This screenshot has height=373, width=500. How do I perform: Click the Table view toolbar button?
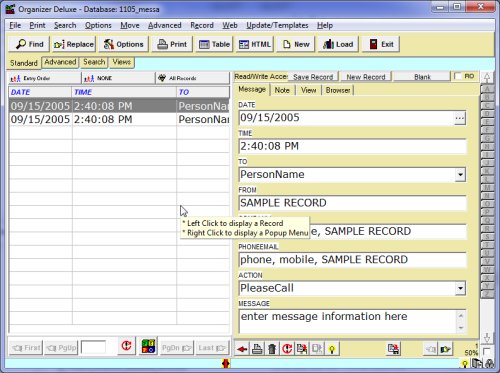(x=214, y=44)
